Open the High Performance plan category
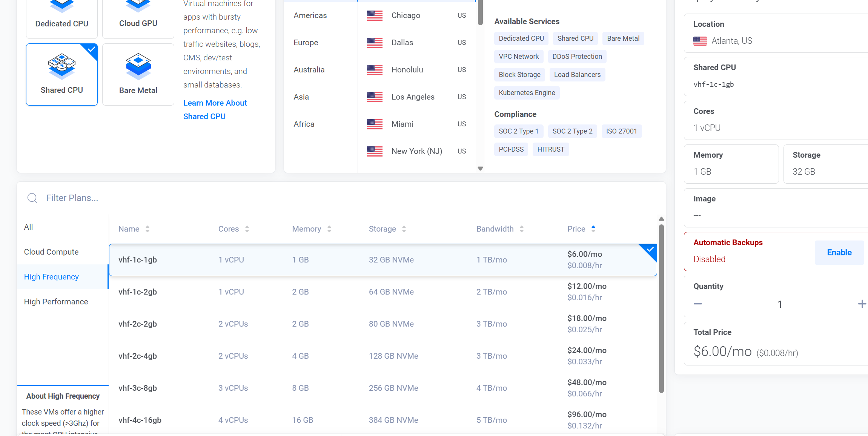Screen dimensions: 868x436 [x=56, y=302]
